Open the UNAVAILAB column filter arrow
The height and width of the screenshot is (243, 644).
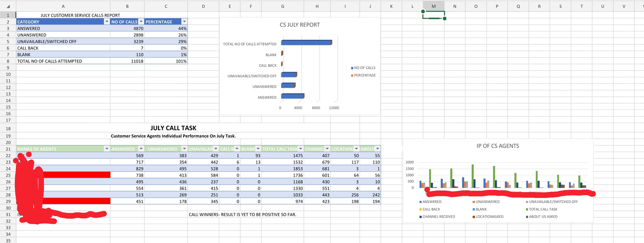pyautogui.click(x=216, y=149)
